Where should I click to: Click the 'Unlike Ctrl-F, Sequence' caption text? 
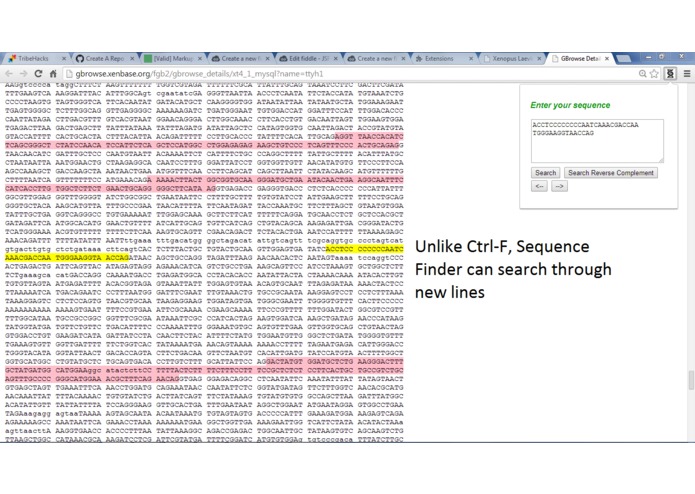click(x=502, y=246)
